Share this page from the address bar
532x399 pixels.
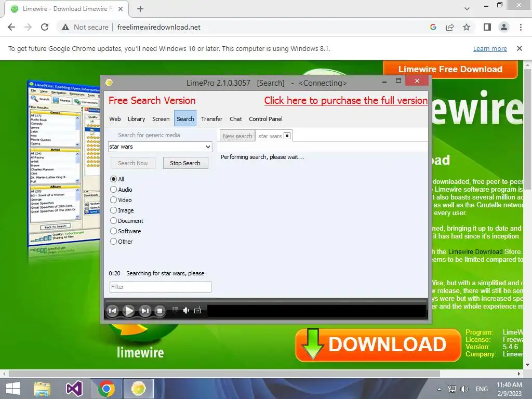tap(450, 27)
